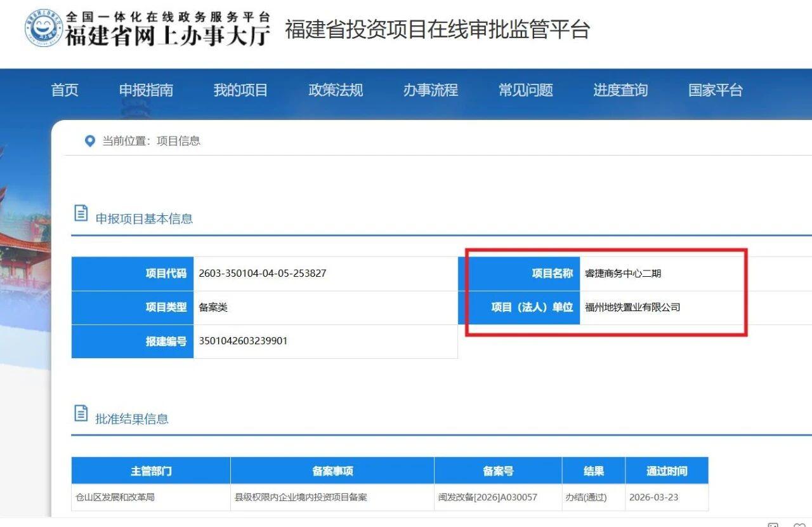Click the document icon before 申报项目基本信息
The width and height of the screenshot is (812, 527).
[x=81, y=214]
